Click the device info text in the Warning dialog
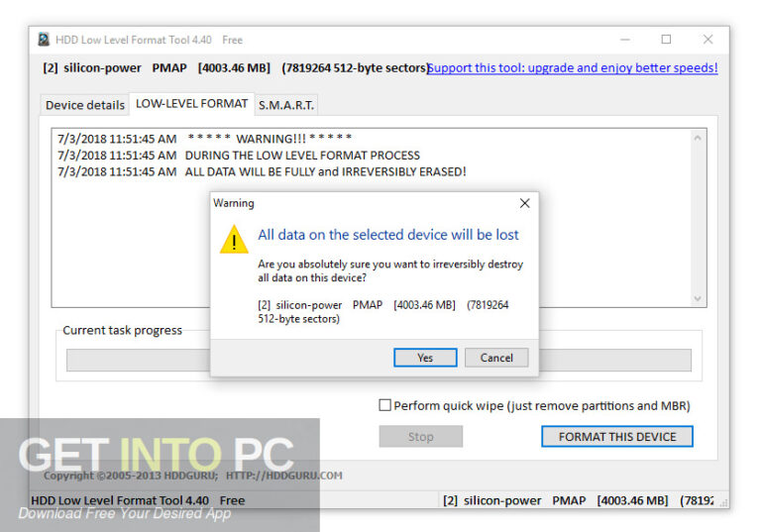Screen dimensions: 761x532 coord(383,312)
